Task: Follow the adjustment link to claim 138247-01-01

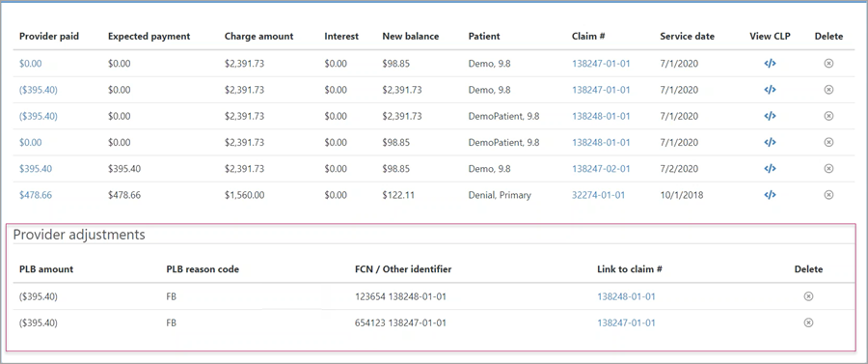Action: pyautogui.click(x=626, y=322)
